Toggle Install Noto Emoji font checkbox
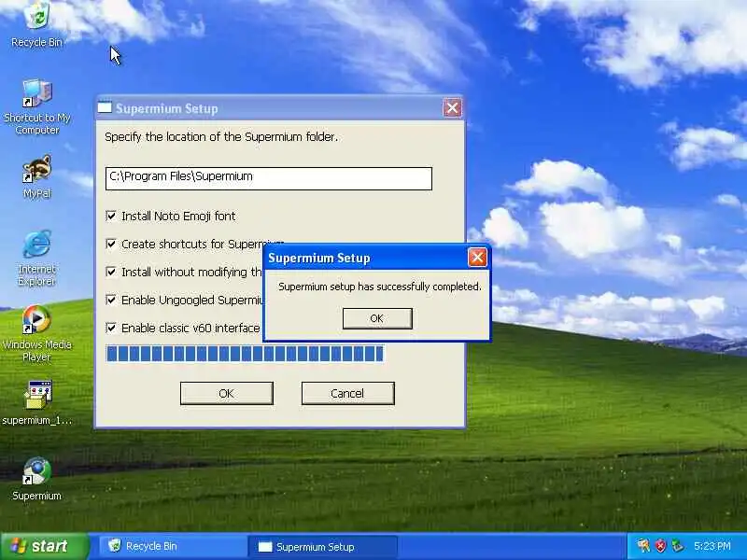747x560 pixels. (111, 216)
